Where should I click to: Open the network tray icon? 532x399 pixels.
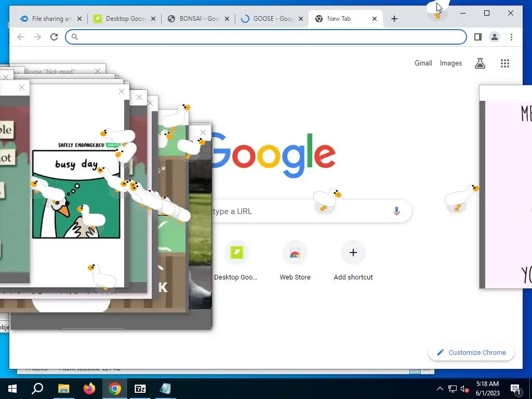(453, 389)
